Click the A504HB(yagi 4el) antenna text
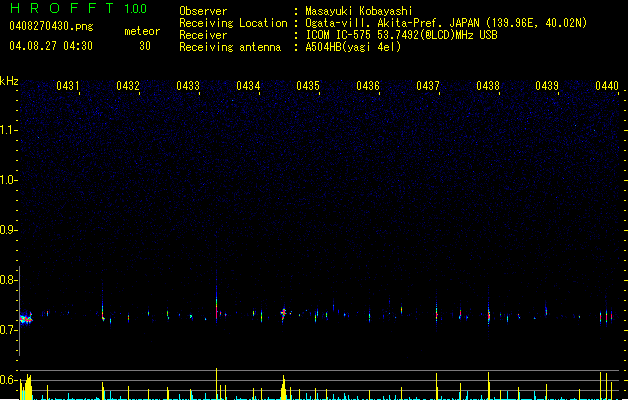Image resolution: width=629 pixels, height=400 pixels. point(353,47)
